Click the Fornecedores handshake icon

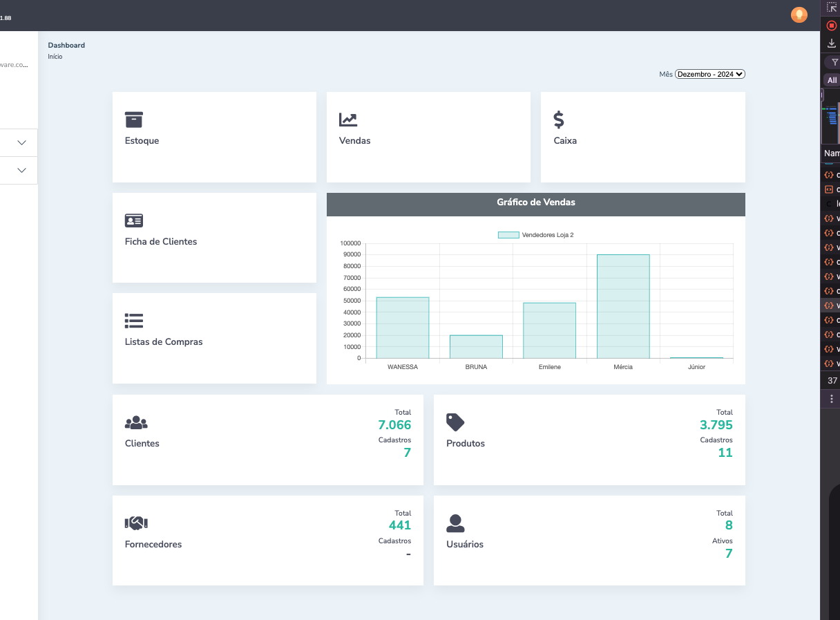[x=136, y=523]
